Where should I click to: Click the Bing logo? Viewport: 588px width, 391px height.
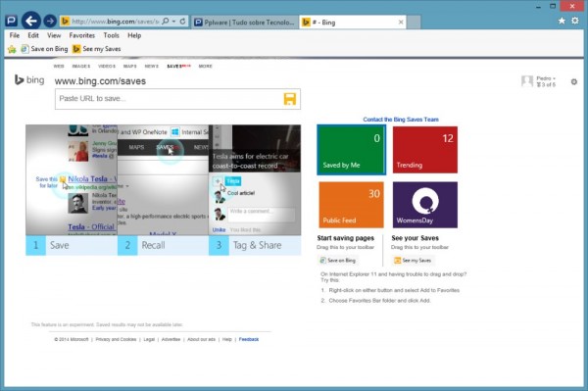(29, 79)
